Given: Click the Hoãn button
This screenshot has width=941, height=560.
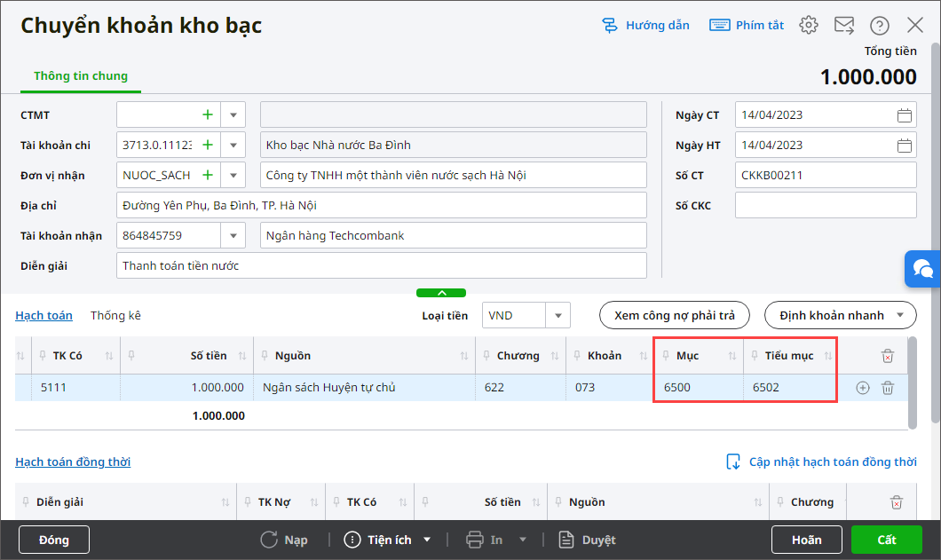Looking at the screenshot, I should point(807,540).
